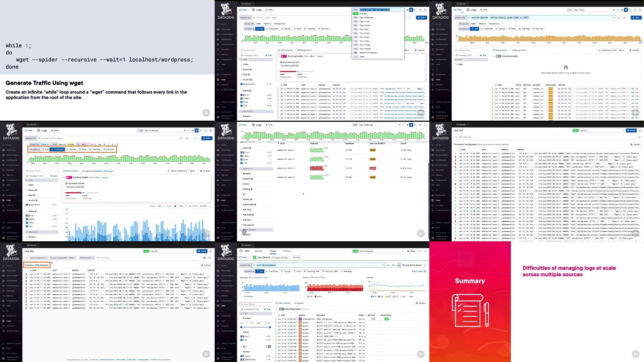
Task: Click play overlay icon on the wget slide
Action: coord(206,113)
